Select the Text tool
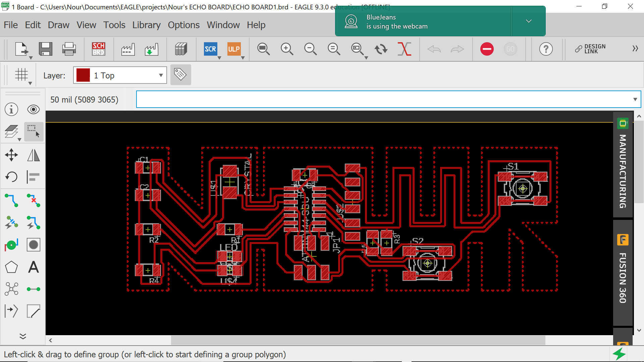 pyautogui.click(x=34, y=267)
